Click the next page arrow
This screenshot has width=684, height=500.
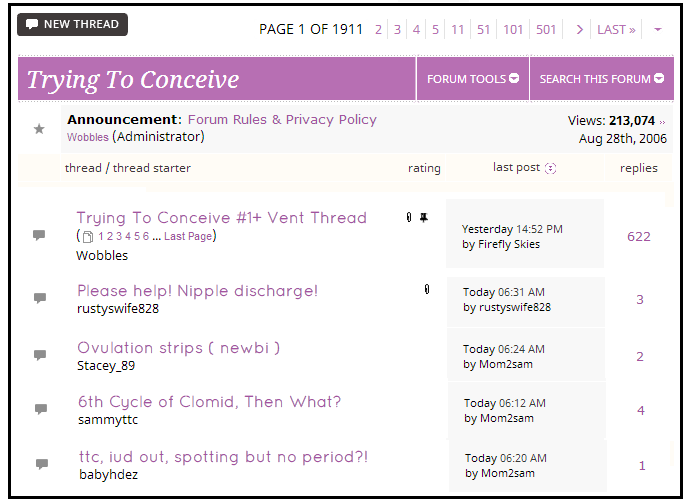[x=579, y=30]
